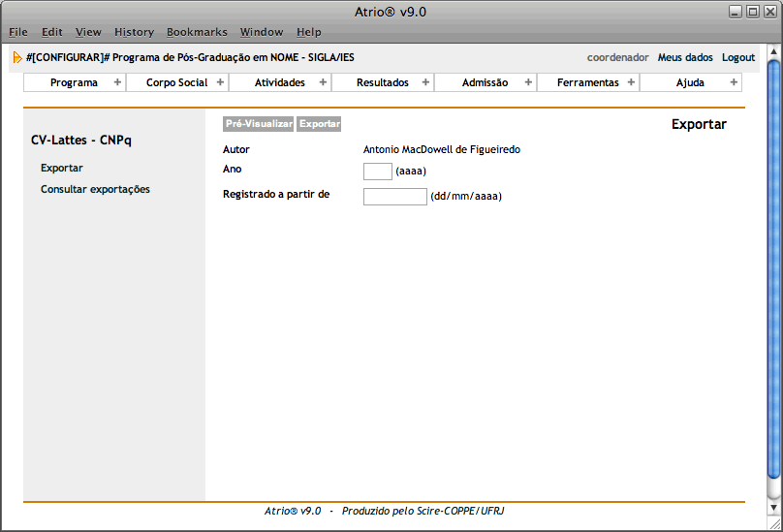
Task: Focus the Registrado a partir de date field
Action: point(394,197)
